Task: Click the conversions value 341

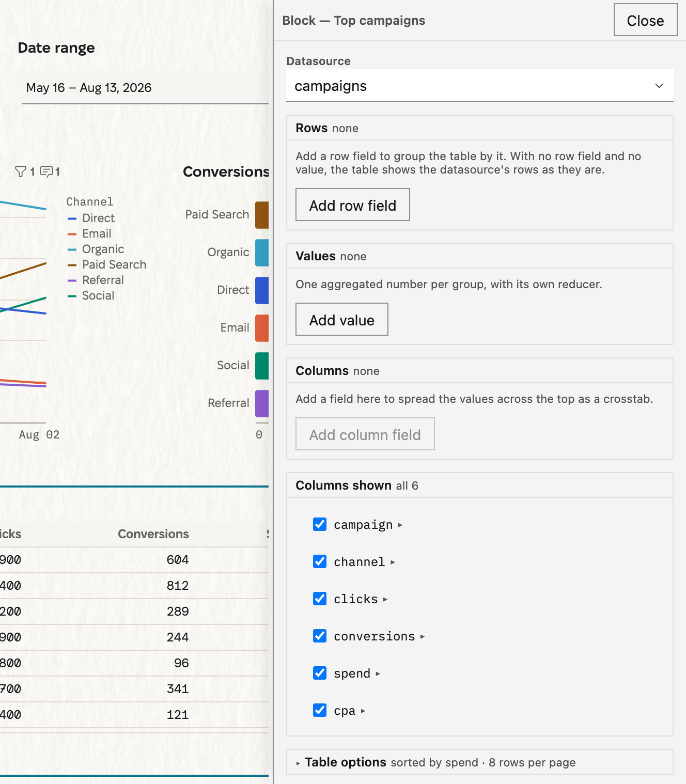Action: (x=178, y=689)
